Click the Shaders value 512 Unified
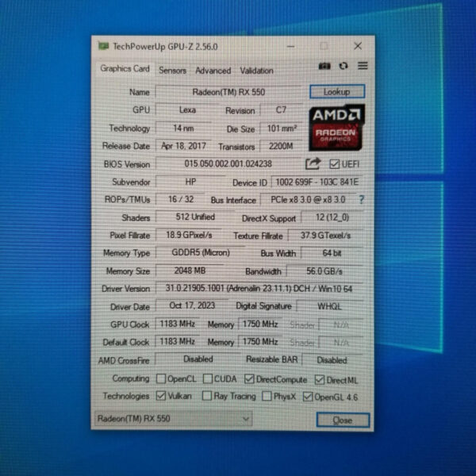476x476 pixels. pos(195,217)
